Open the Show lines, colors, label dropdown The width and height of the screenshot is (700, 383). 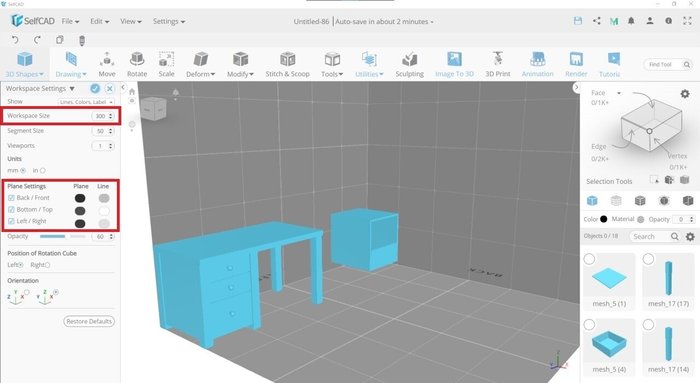coord(86,102)
